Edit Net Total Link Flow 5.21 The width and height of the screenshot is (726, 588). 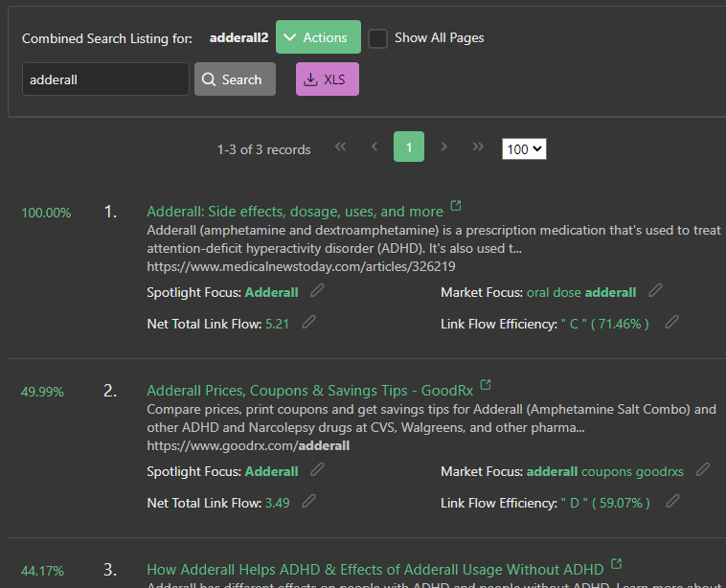[x=308, y=323]
